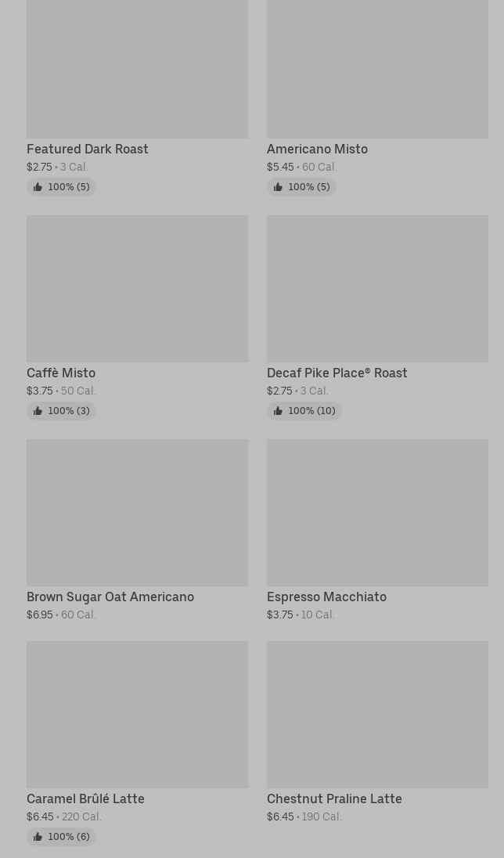Open the Espresso Macchiato title
The height and width of the screenshot is (858, 504).
pos(326,597)
